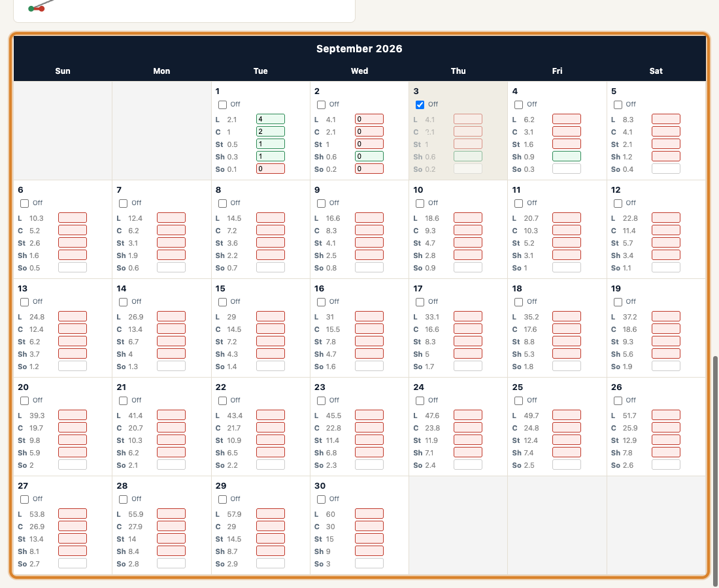719x588 pixels.
Task: Click the C input on September 1
Action: tap(271, 131)
